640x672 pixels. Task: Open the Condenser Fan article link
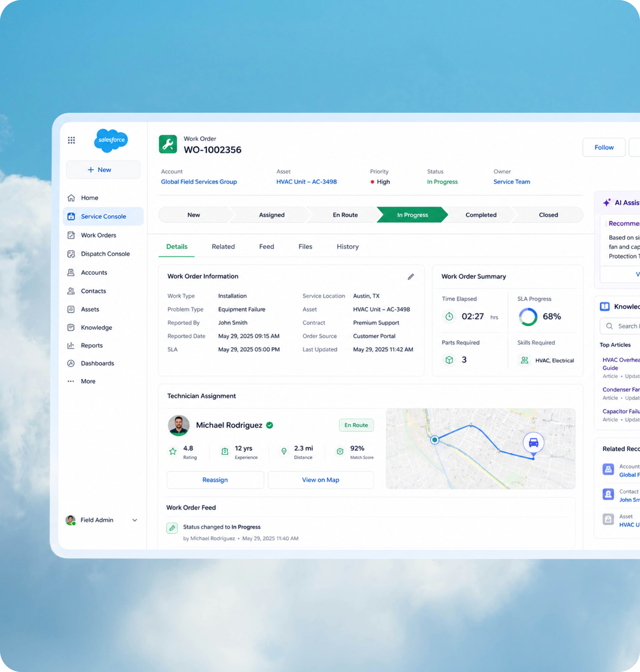click(621, 390)
